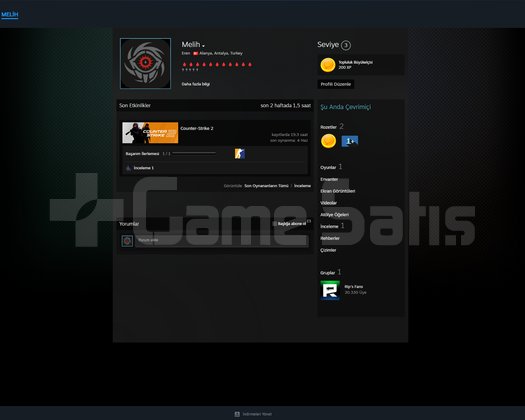The height and width of the screenshot is (420, 525).
Task: Open the Atölye Öğeleri link
Action: click(x=334, y=214)
